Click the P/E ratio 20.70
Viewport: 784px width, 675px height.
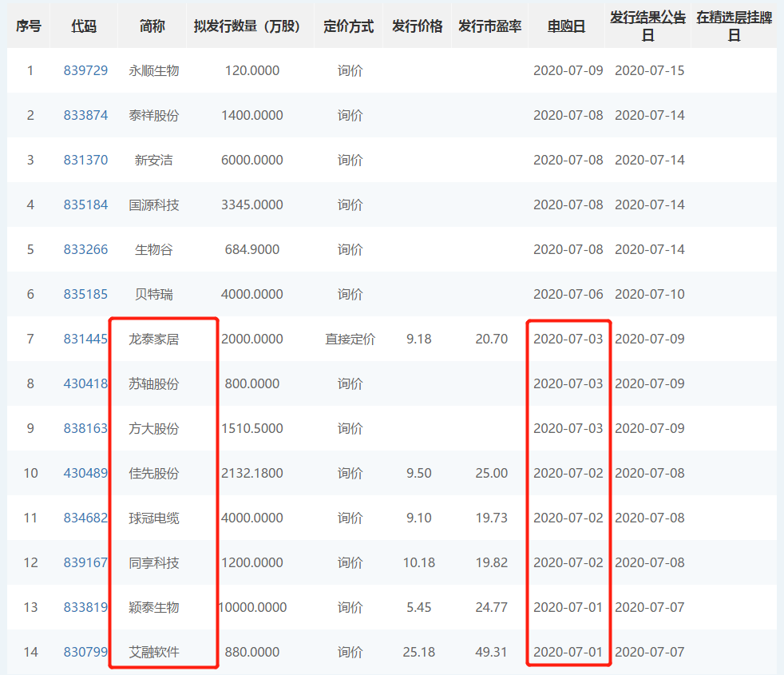(x=491, y=339)
